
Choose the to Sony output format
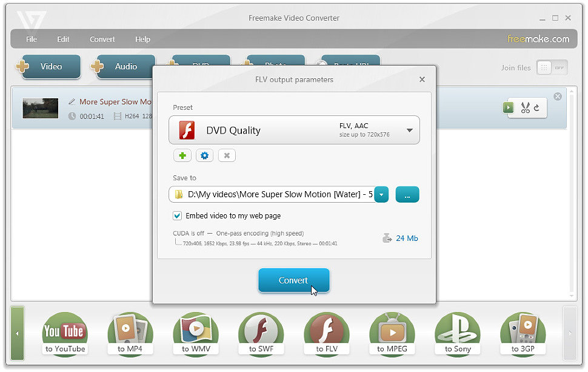tap(458, 333)
